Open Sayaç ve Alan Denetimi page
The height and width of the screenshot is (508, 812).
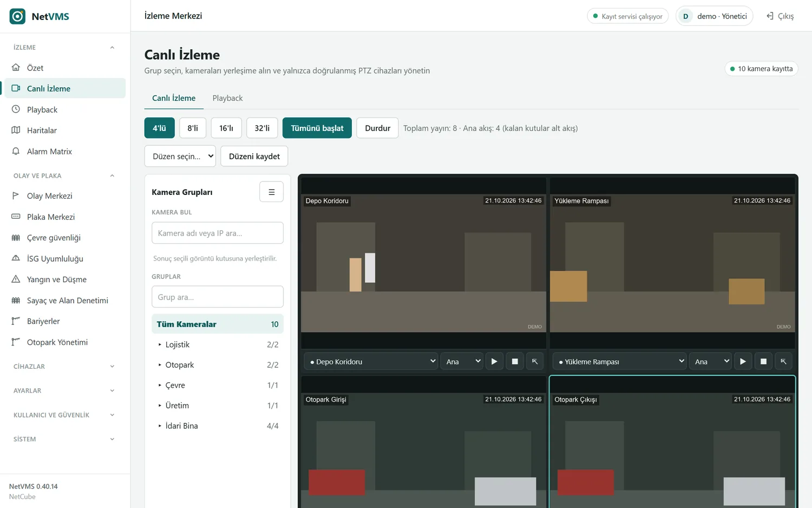[x=65, y=301]
